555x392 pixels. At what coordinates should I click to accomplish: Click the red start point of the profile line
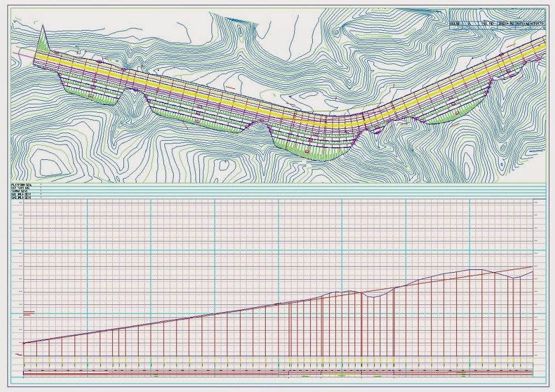pos(24,343)
